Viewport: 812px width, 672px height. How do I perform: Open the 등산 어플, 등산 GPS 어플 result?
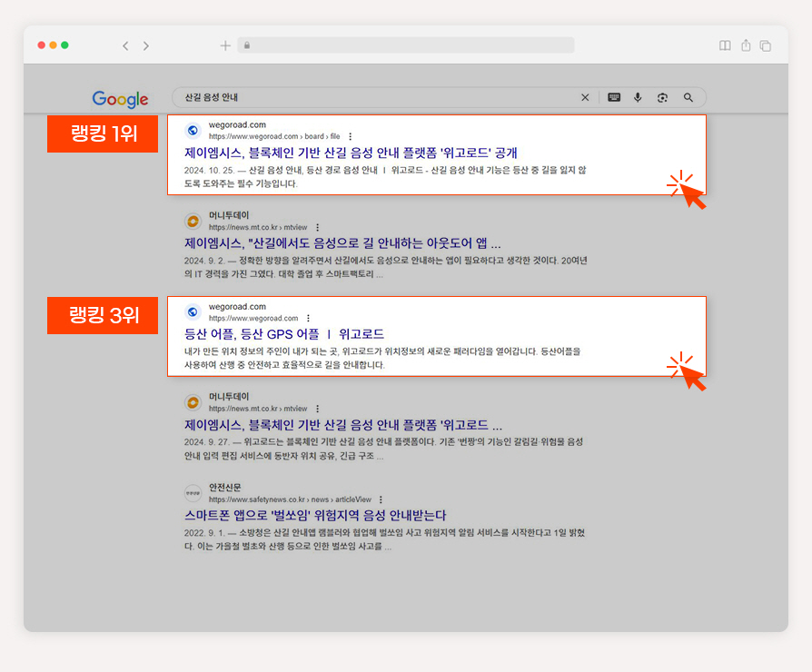coord(284,334)
